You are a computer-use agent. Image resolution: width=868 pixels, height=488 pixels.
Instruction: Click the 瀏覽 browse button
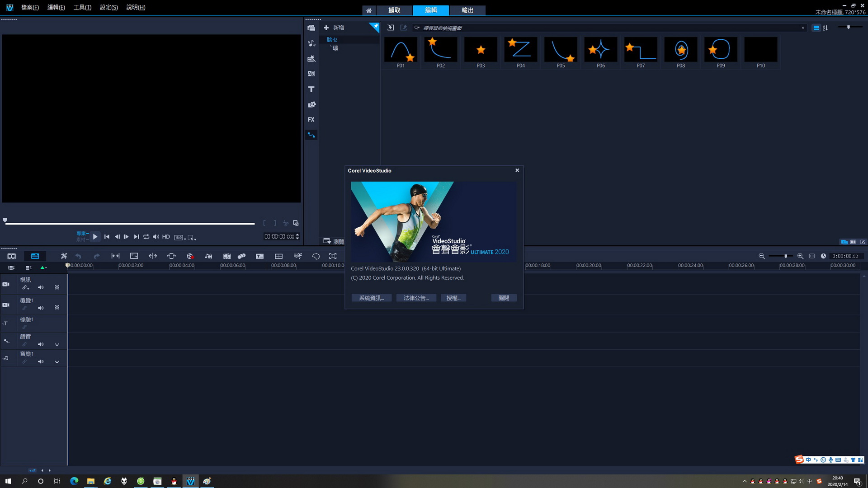point(334,242)
